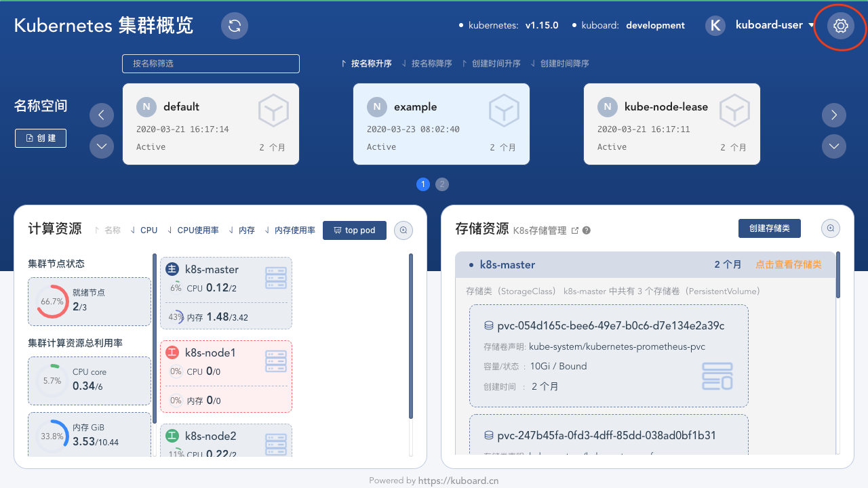
Task: Open the default namespace card
Action: [x=211, y=124]
